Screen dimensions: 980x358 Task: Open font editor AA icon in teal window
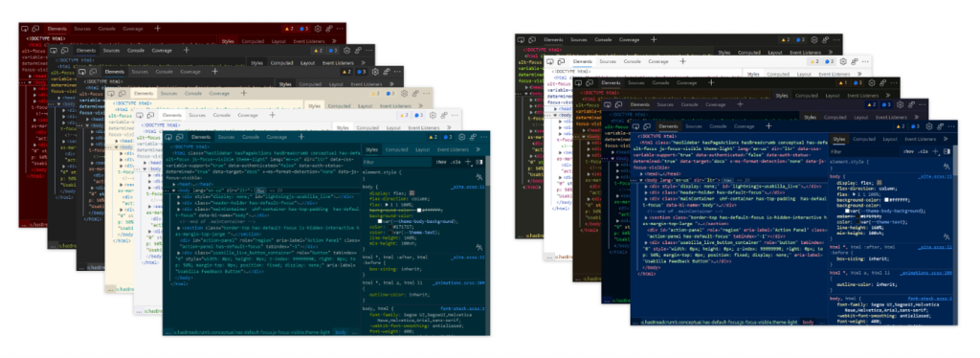coord(479,177)
